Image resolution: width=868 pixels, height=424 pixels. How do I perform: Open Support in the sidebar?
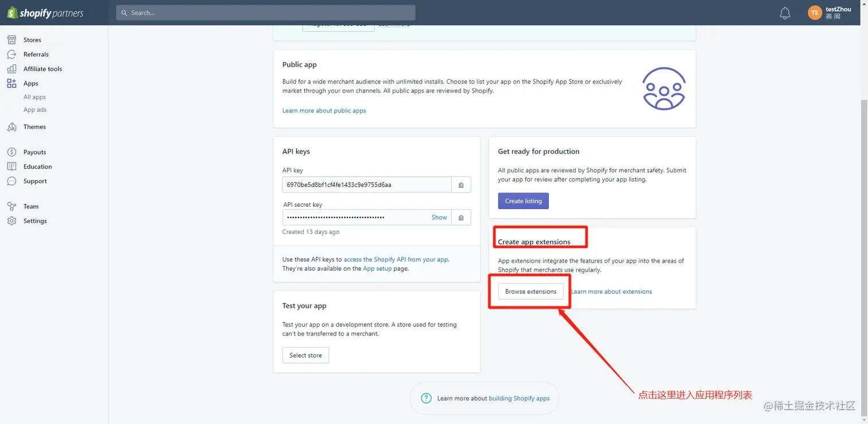(x=35, y=181)
